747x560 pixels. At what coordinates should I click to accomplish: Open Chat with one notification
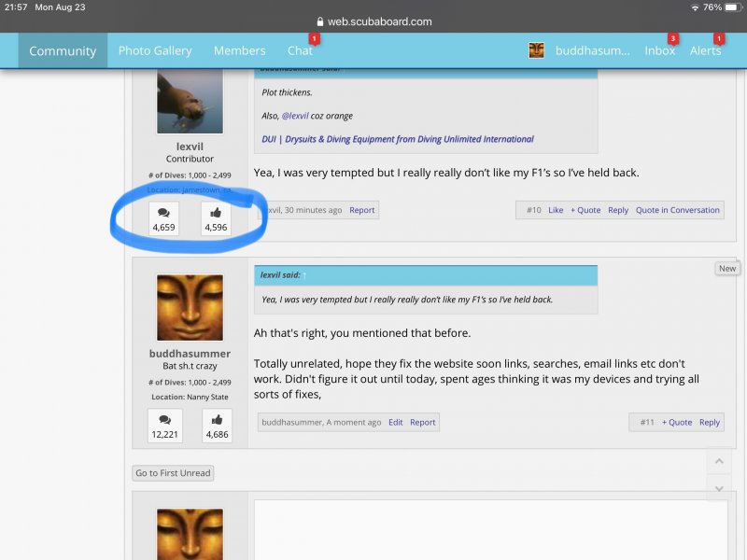300,50
